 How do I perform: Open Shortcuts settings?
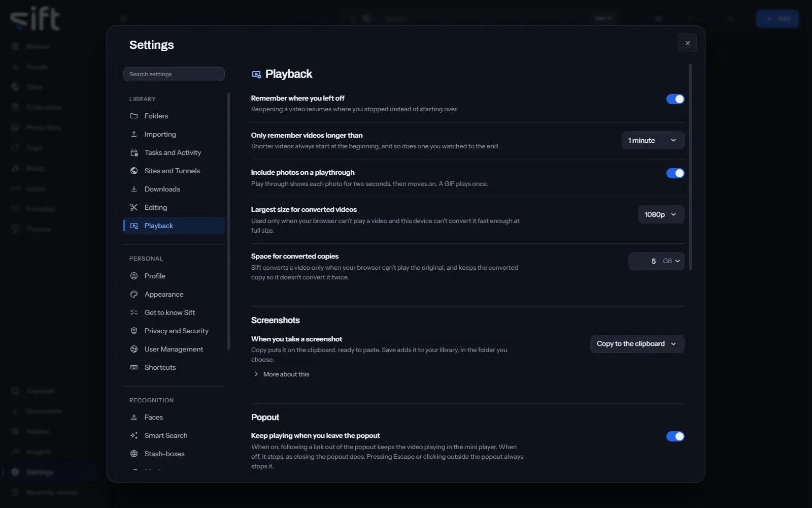tap(174, 367)
